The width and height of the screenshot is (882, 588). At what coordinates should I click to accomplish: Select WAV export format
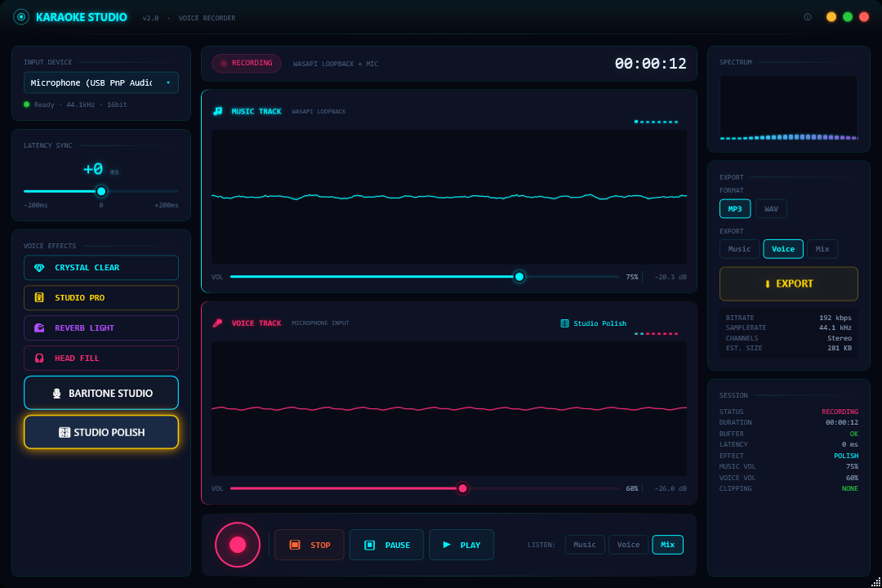pyautogui.click(x=771, y=209)
